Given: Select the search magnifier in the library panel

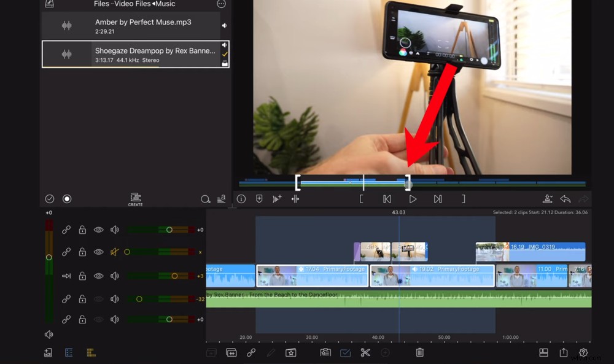Looking at the screenshot, I should 206,199.
